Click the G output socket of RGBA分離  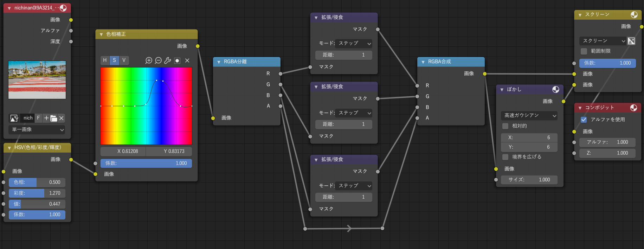[281, 84]
